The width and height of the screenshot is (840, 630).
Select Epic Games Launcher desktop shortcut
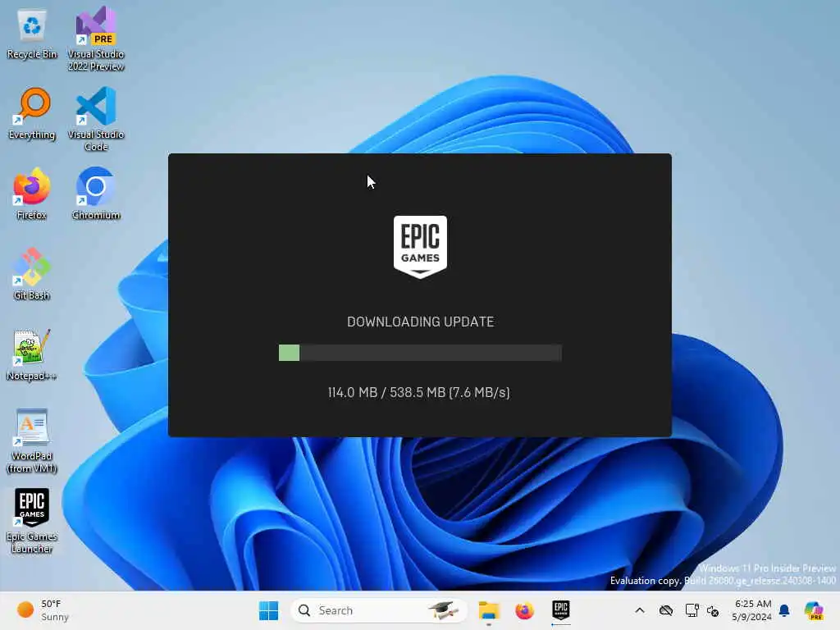pos(32,521)
